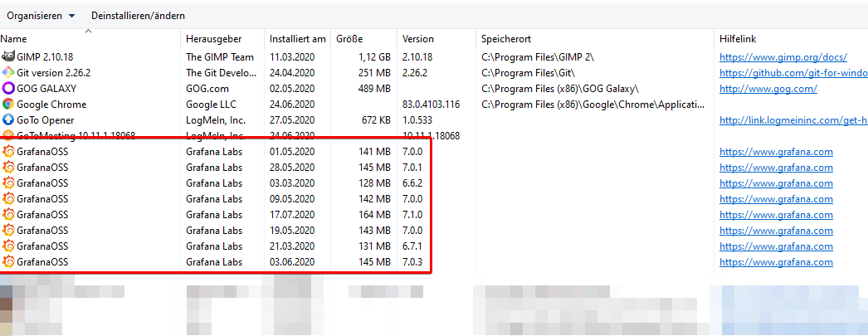
Task: Click the Google Chrome install path
Action: [x=593, y=104]
